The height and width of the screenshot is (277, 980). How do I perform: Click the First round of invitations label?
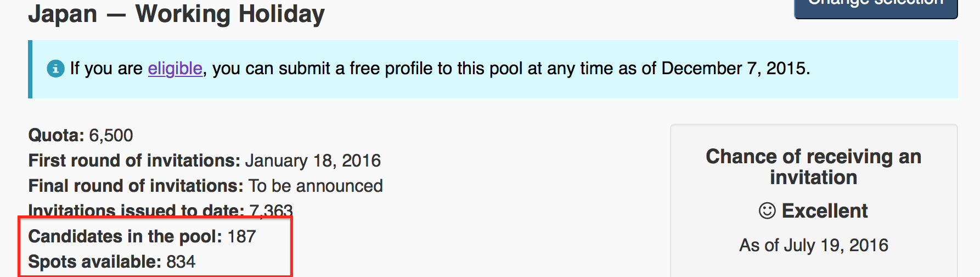point(134,160)
